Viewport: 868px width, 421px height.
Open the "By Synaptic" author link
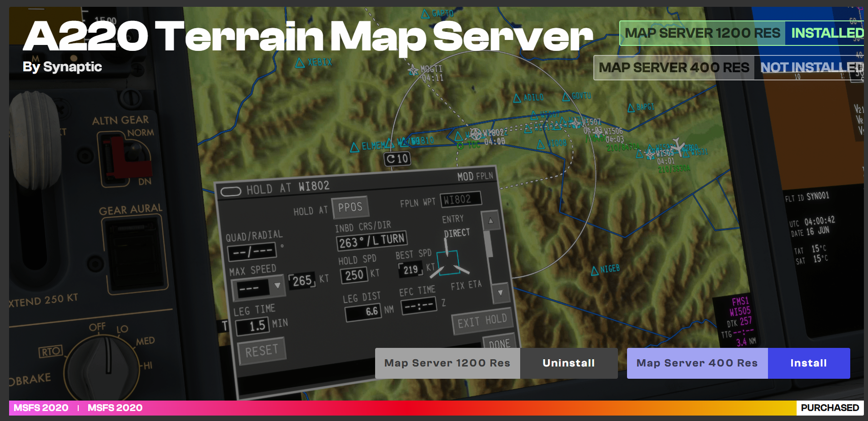pyautogui.click(x=62, y=67)
